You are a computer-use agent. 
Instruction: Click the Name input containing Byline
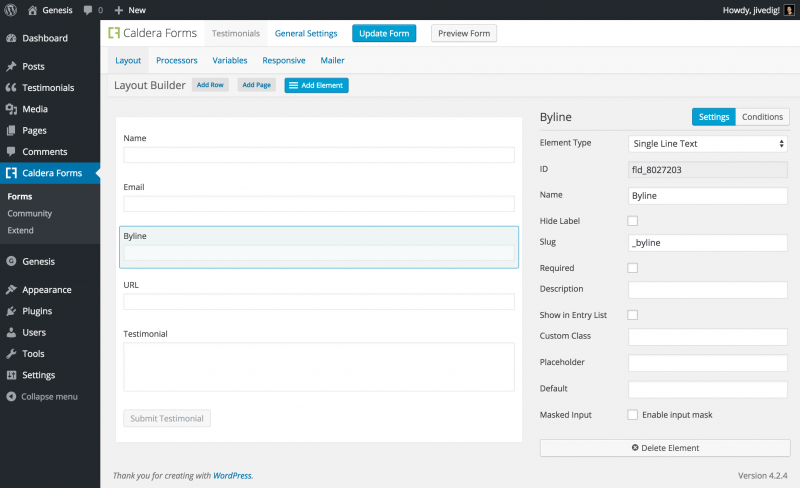point(708,196)
